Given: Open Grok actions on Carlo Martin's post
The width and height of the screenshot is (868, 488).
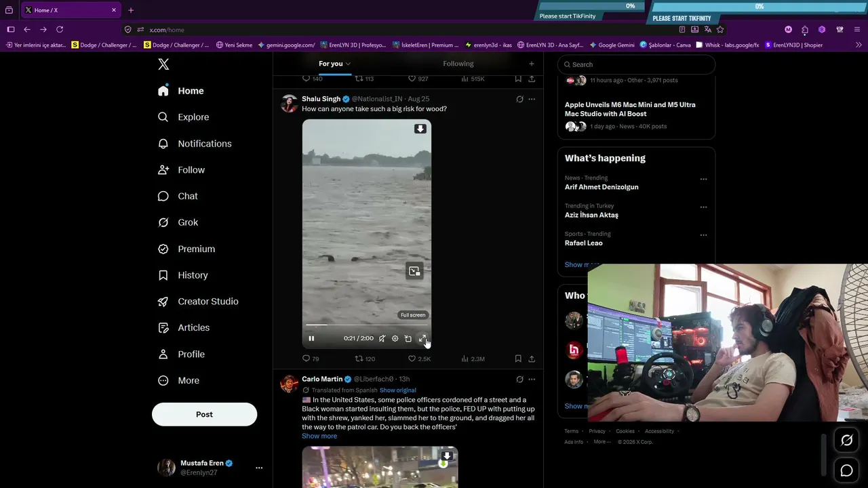Looking at the screenshot, I should [519, 379].
